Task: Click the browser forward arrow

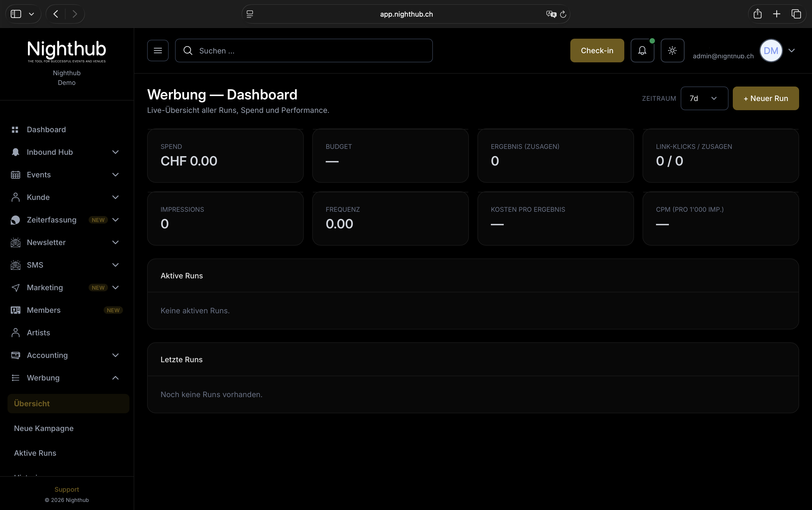Action: tap(75, 14)
